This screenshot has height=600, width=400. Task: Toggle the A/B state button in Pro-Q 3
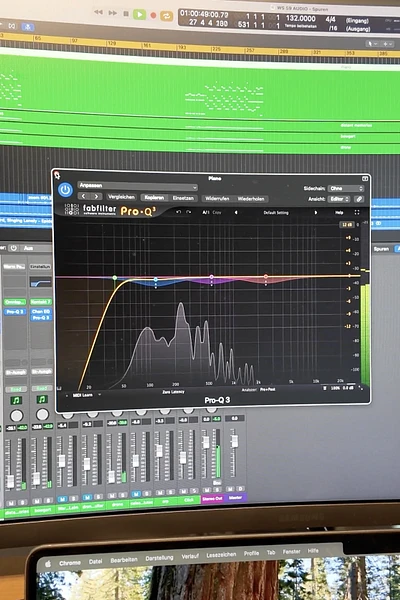tap(206, 212)
